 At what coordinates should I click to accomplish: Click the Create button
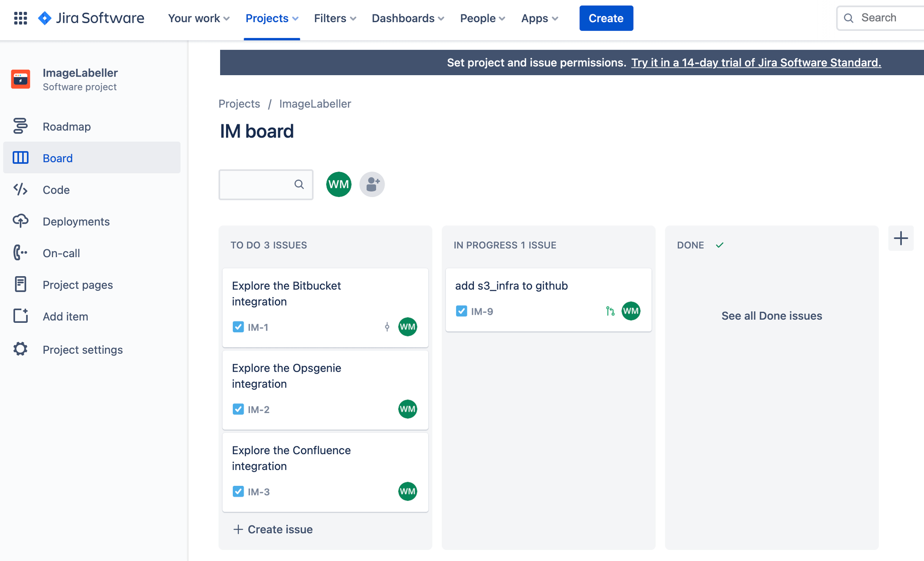pyautogui.click(x=606, y=18)
